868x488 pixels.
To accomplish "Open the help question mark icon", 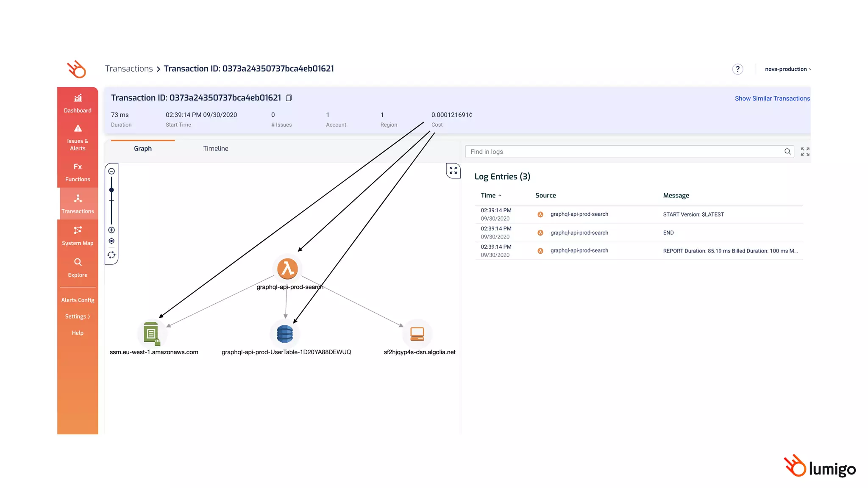I will pyautogui.click(x=737, y=69).
